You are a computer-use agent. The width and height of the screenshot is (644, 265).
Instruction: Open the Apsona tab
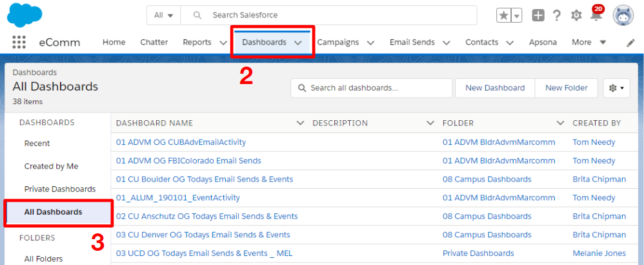[x=543, y=42]
